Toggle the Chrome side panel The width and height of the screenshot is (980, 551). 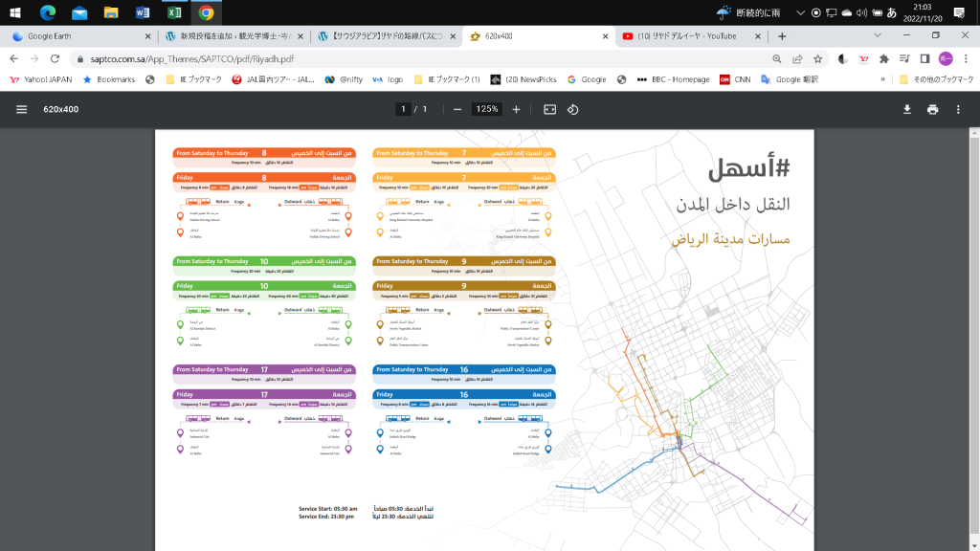[x=924, y=58]
